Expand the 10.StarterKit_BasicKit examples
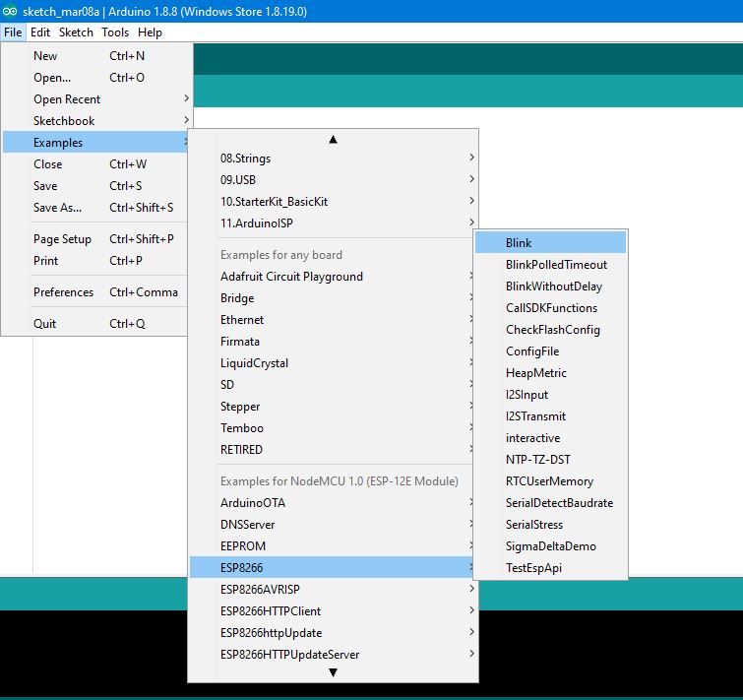The height and width of the screenshot is (700, 743). [x=333, y=202]
